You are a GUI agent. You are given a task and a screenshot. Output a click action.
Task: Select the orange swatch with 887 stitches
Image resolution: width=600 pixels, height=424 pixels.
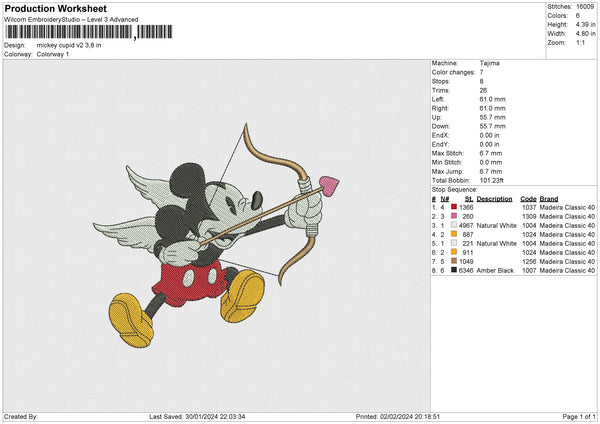point(454,234)
